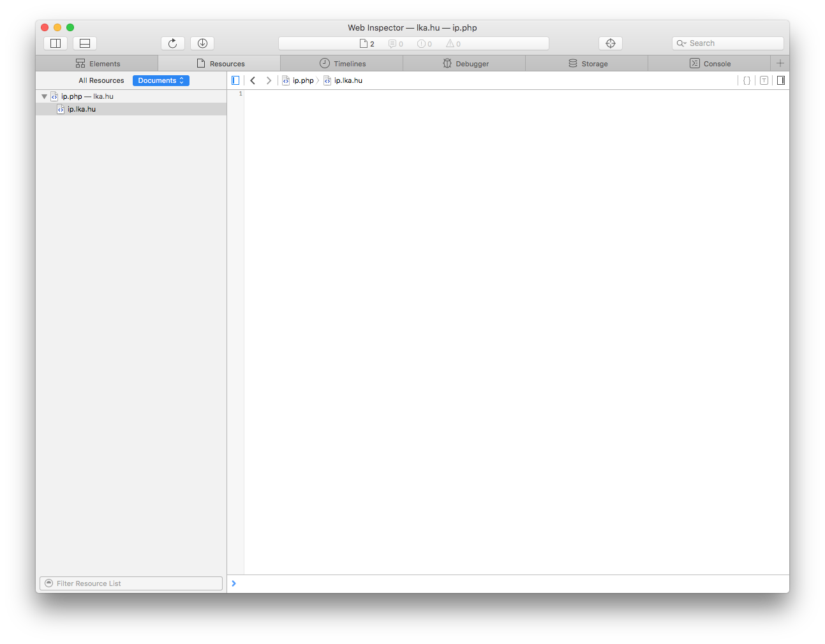The image size is (825, 644).
Task: Click the resource count indicator showing 2
Action: pyautogui.click(x=367, y=44)
